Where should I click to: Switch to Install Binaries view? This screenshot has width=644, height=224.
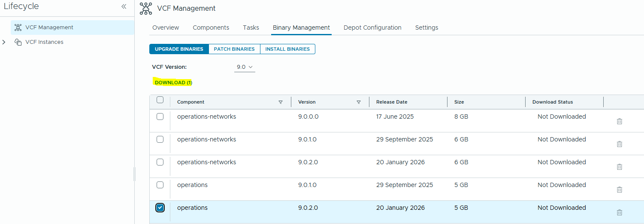(x=287, y=49)
